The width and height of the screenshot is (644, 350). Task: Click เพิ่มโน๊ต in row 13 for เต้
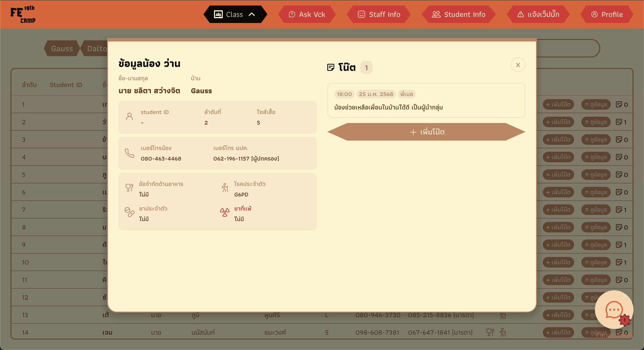pos(558,315)
